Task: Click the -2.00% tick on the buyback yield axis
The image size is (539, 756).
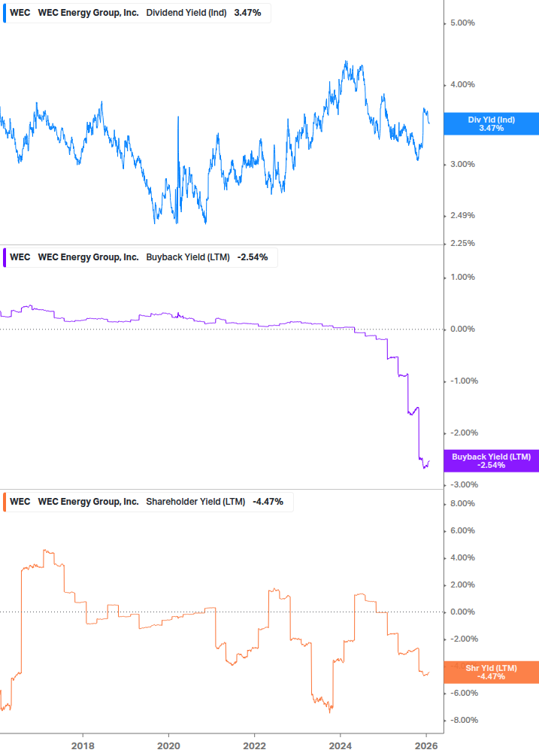Action: [x=465, y=433]
